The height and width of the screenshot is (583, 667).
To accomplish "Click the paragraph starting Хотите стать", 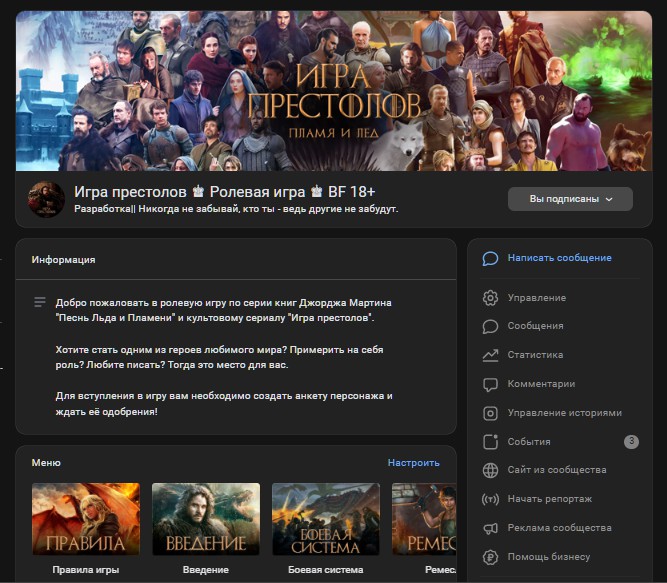I will click(219, 357).
